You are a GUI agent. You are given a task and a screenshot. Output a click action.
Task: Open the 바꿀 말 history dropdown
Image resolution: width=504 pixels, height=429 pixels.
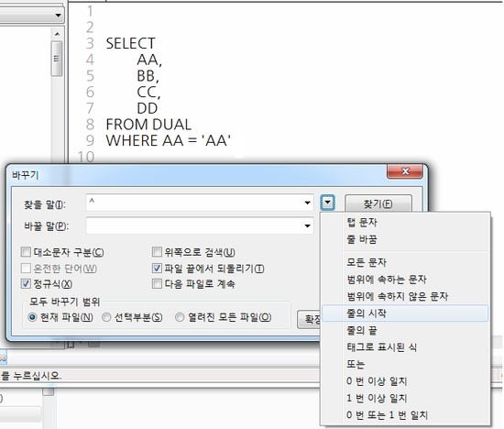pyautogui.click(x=308, y=225)
